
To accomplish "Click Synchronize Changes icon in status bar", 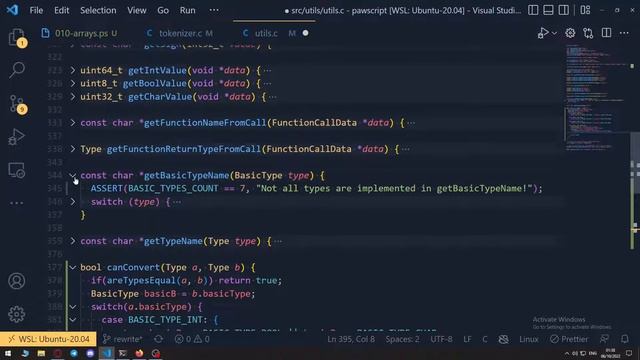I will tap(158, 339).
